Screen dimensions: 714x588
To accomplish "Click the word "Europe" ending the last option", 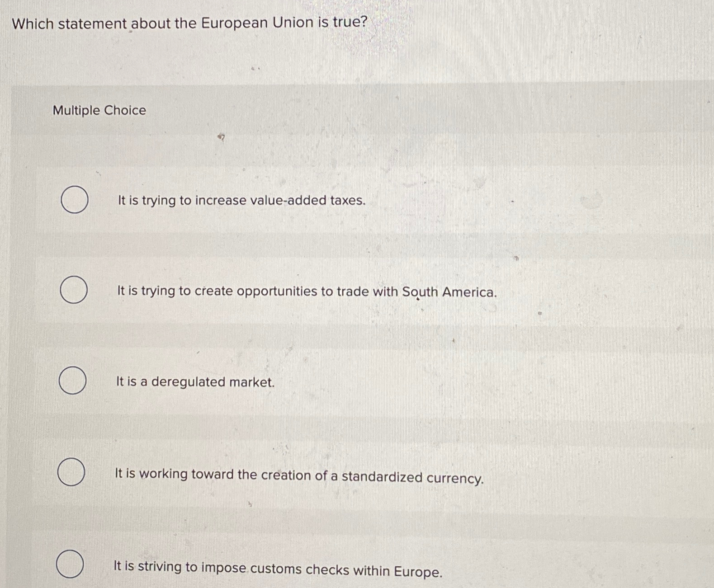I will tap(418, 572).
